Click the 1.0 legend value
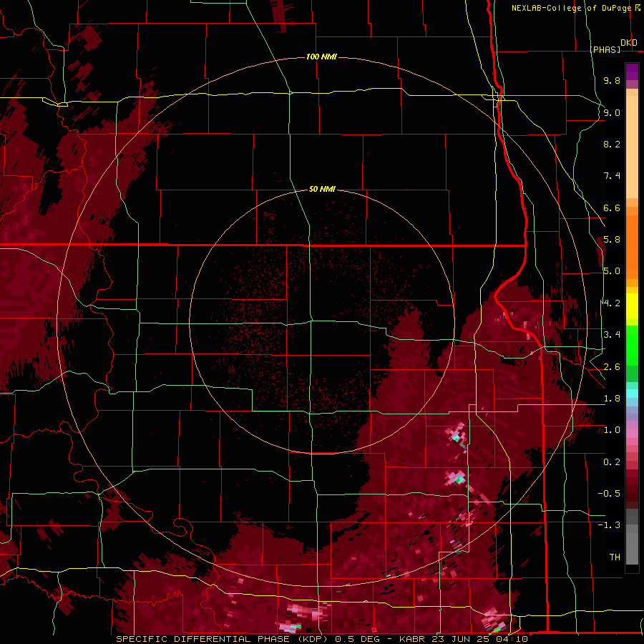This screenshot has width=644, height=644. point(612,430)
